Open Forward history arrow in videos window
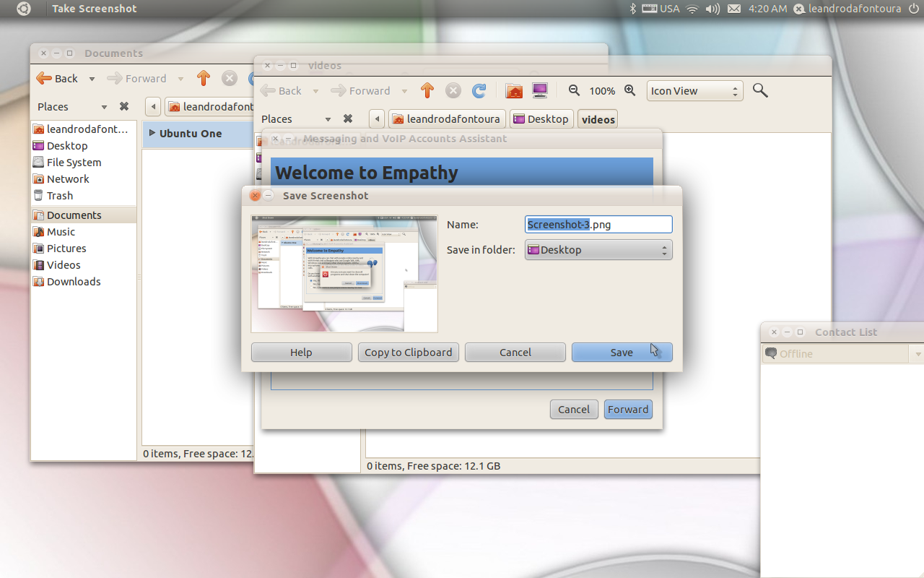The height and width of the screenshot is (578, 924). coord(404,91)
